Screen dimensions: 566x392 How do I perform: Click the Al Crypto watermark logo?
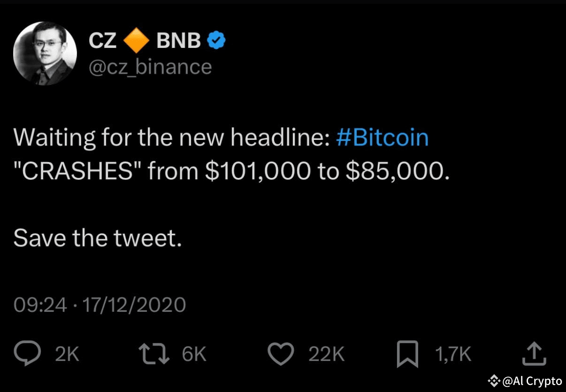click(x=493, y=381)
